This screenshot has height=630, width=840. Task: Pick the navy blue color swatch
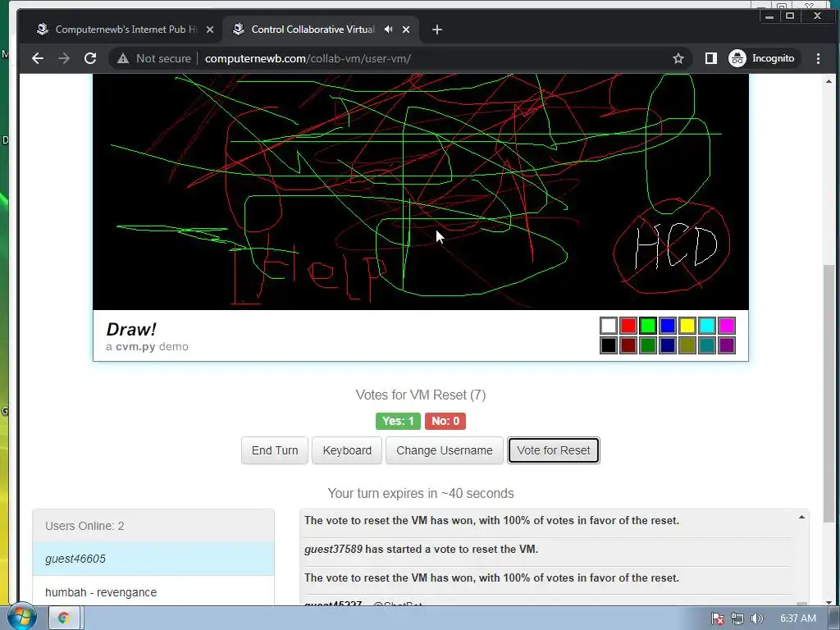668,345
